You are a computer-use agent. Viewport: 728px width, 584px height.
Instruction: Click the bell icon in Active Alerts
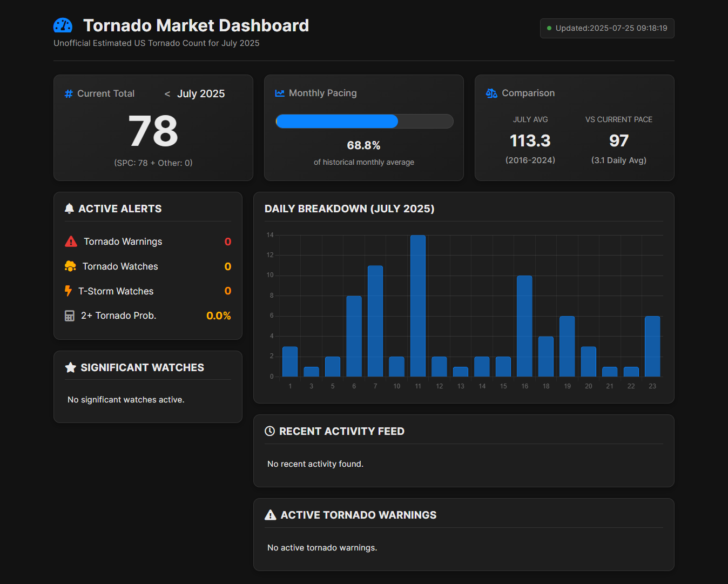pyautogui.click(x=69, y=209)
